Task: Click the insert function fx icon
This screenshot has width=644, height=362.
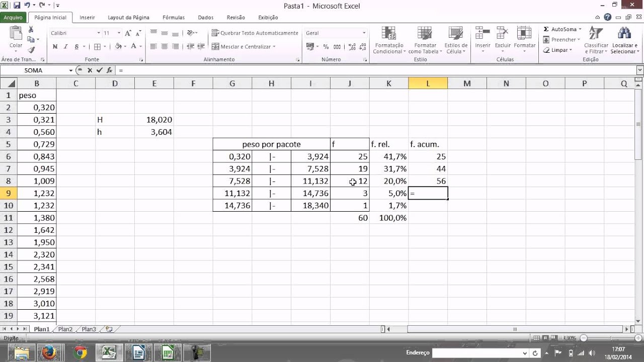Action: [109, 70]
